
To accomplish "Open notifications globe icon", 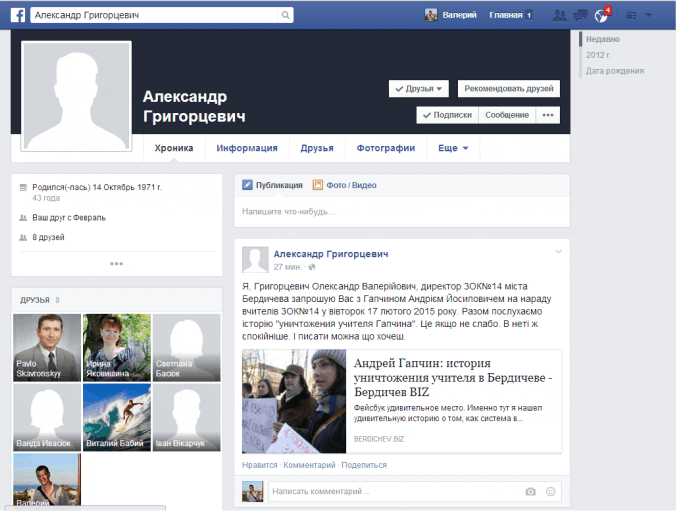I will tap(601, 16).
